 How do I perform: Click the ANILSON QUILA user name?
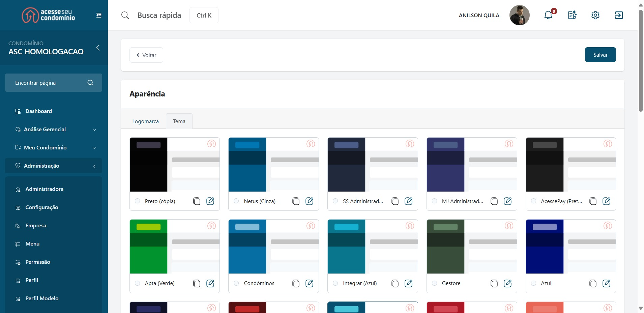click(x=479, y=16)
